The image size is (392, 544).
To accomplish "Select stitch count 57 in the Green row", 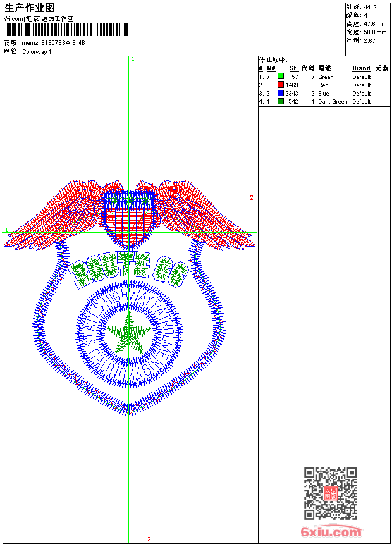I will tap(295, 77).
